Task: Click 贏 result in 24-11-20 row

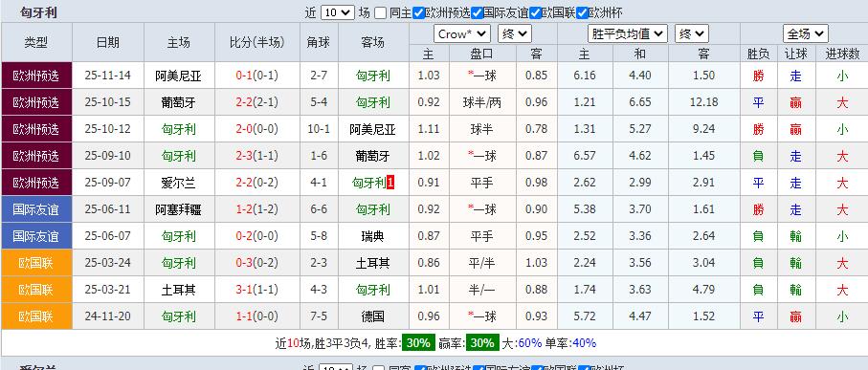Action: click(796, 316)
